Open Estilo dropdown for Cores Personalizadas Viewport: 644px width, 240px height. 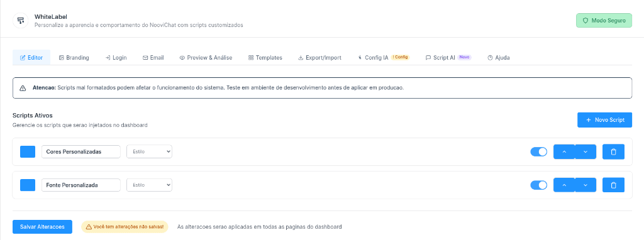click(149, 151)
